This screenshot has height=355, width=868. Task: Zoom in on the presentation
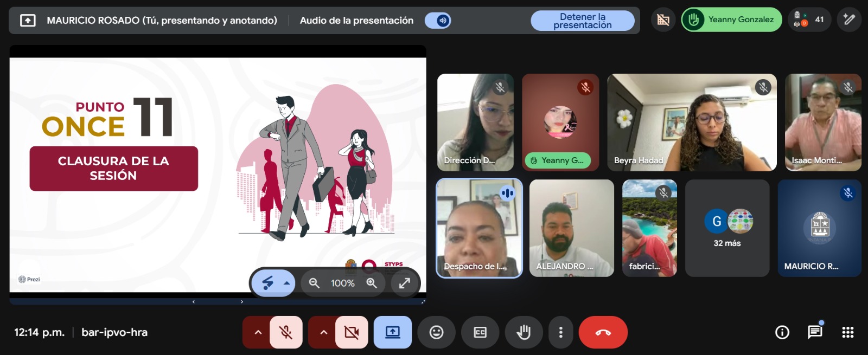tap(372, 283)
